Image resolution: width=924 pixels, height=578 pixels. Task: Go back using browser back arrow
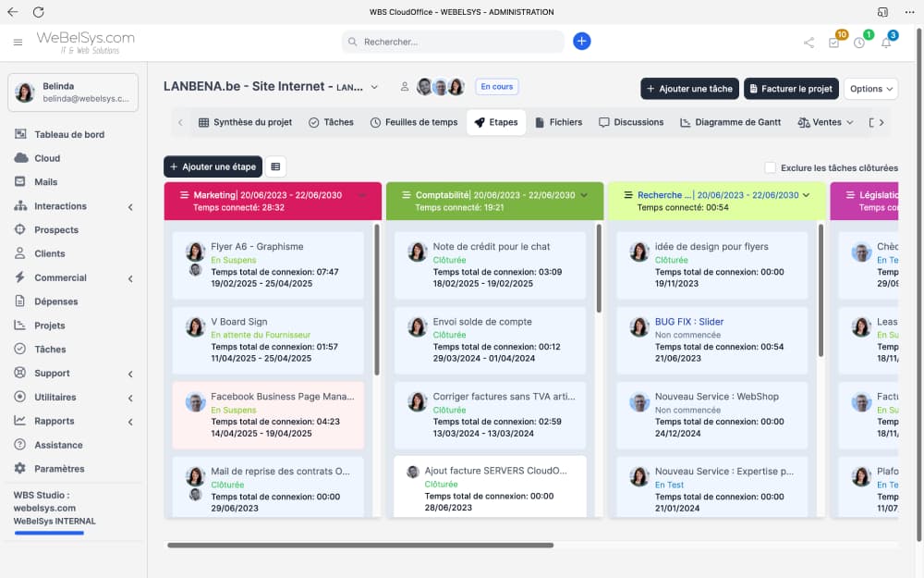tap(12, 12)
